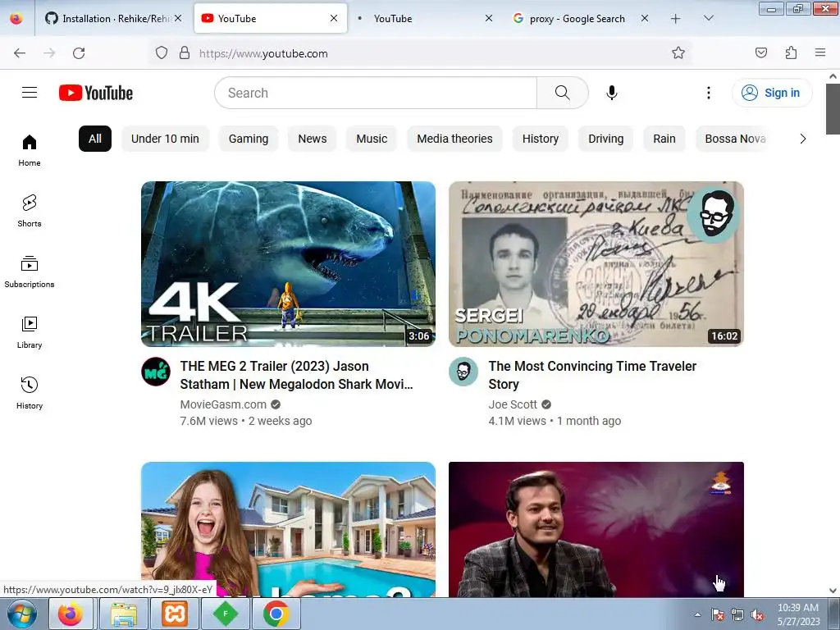Open Shorts in the sidebar
This screenshot has height=630, width=840.
tap(30, 211)
